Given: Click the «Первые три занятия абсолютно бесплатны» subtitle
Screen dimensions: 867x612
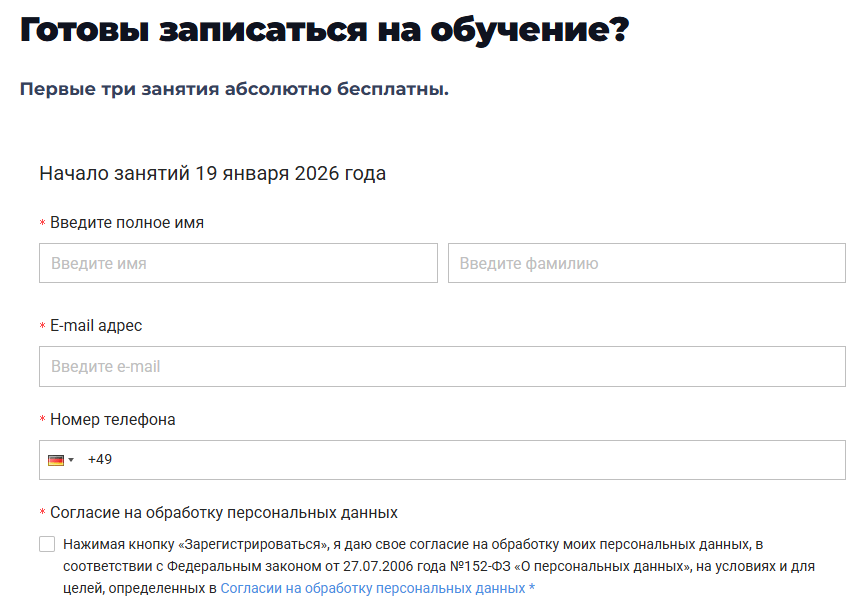Looking at the screenshot, I should [234, 89].
